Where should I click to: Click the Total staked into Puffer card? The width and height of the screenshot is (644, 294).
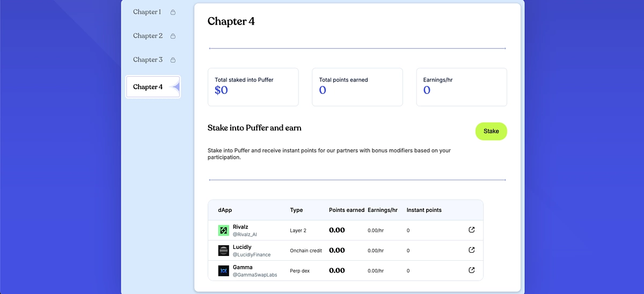coord(253,87)
